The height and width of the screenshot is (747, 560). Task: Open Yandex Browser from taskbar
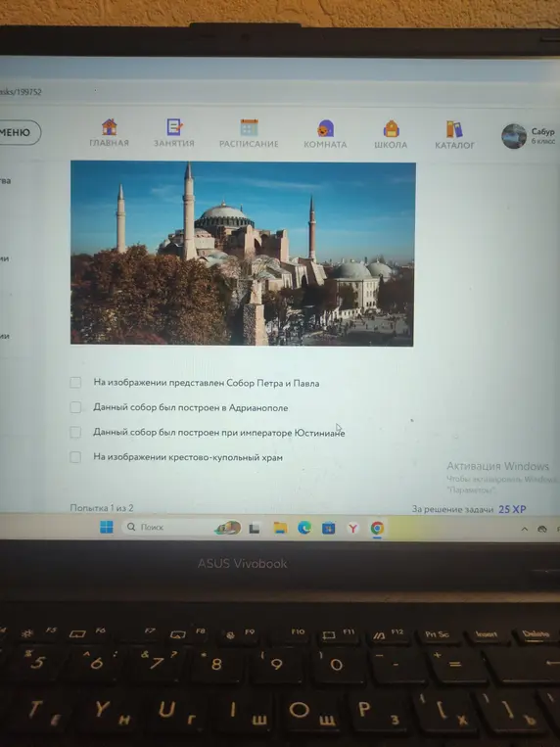353,529
